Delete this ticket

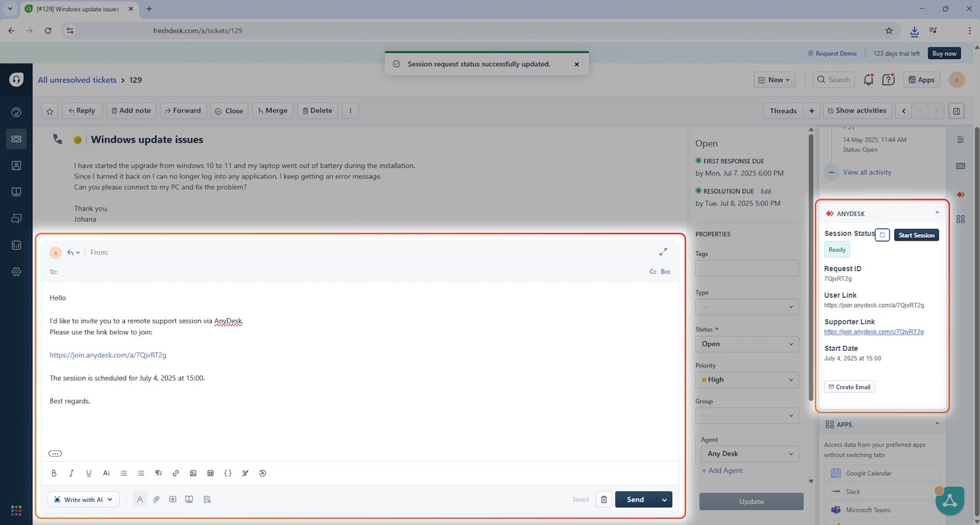[x=318, y=111]
